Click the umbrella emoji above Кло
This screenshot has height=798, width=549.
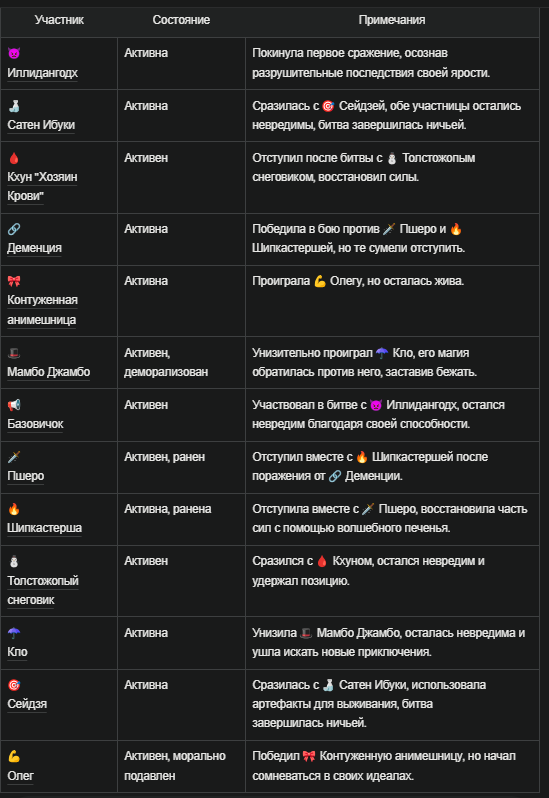pos(14,633)
